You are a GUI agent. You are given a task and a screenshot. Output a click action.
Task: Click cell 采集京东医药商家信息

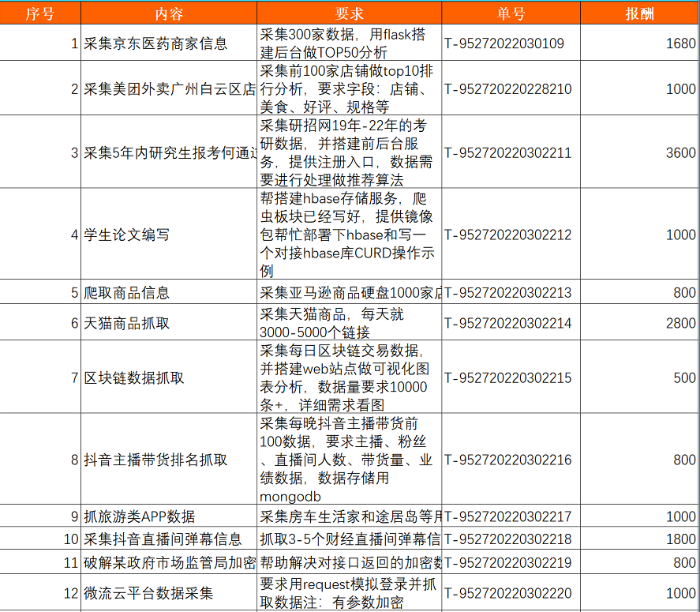[169, 43]
